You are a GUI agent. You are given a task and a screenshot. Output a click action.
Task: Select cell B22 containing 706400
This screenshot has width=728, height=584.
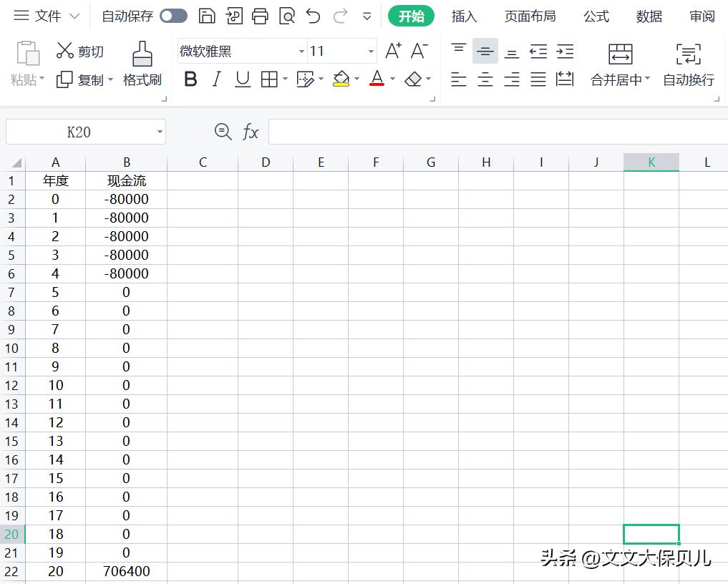(126, 571)
